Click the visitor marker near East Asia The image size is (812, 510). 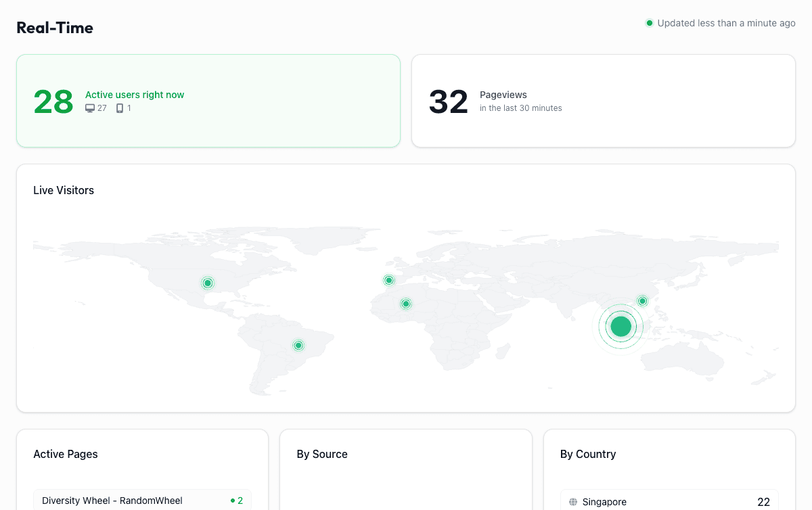click(641, 300)
